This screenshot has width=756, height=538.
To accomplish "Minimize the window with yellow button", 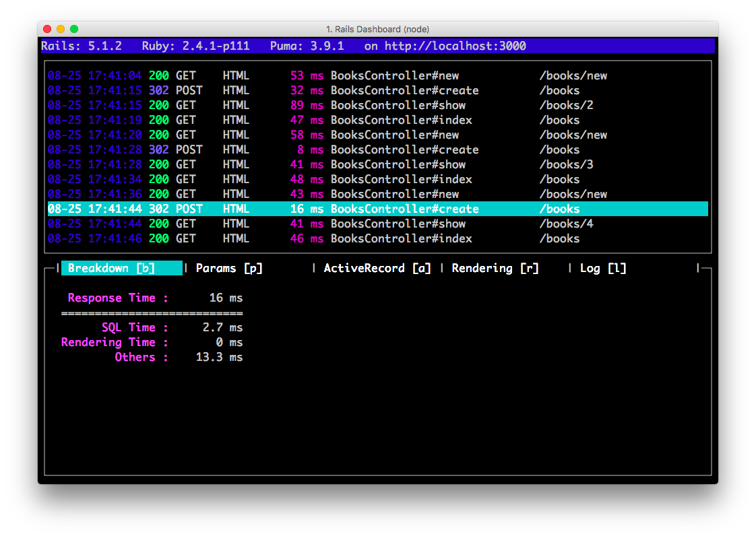I will 61,29.
